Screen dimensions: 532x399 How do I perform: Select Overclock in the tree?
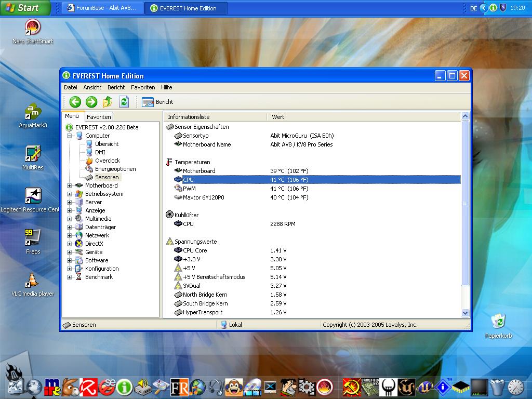click(107, 161)
